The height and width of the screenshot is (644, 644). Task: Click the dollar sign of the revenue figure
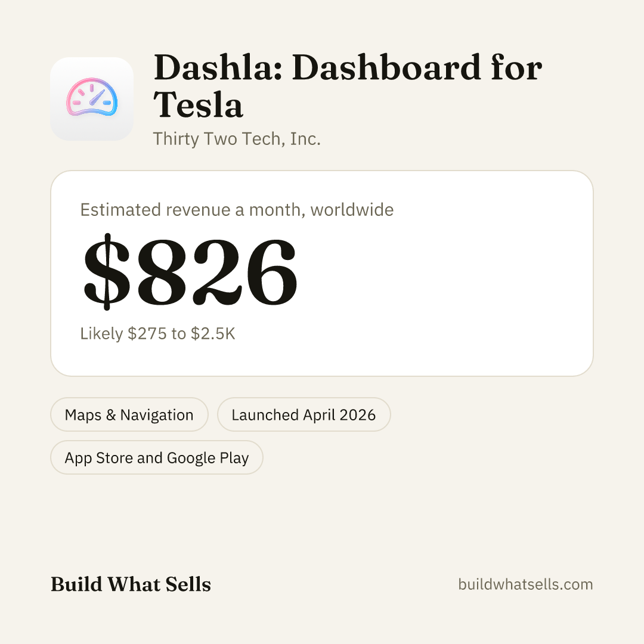point(107,271)
